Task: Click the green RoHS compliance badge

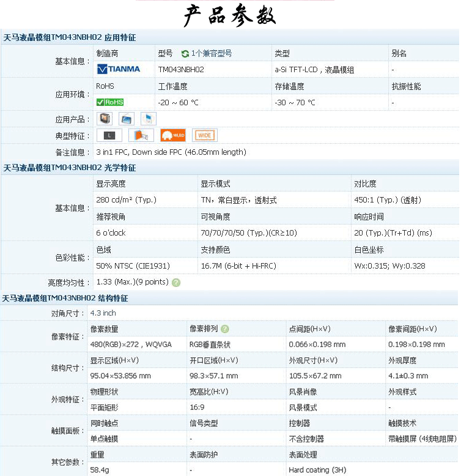Action: [110, 102]
